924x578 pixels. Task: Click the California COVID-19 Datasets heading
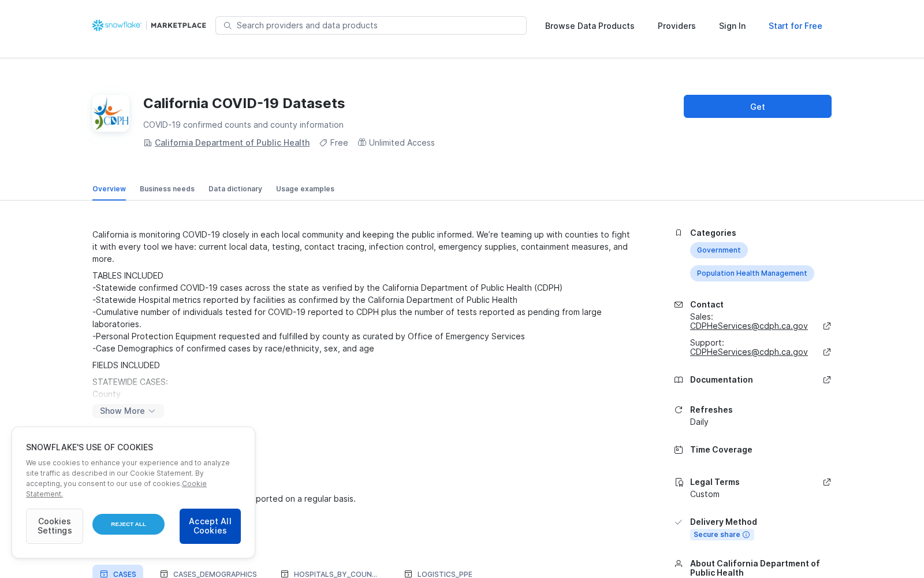click(244, 103)
